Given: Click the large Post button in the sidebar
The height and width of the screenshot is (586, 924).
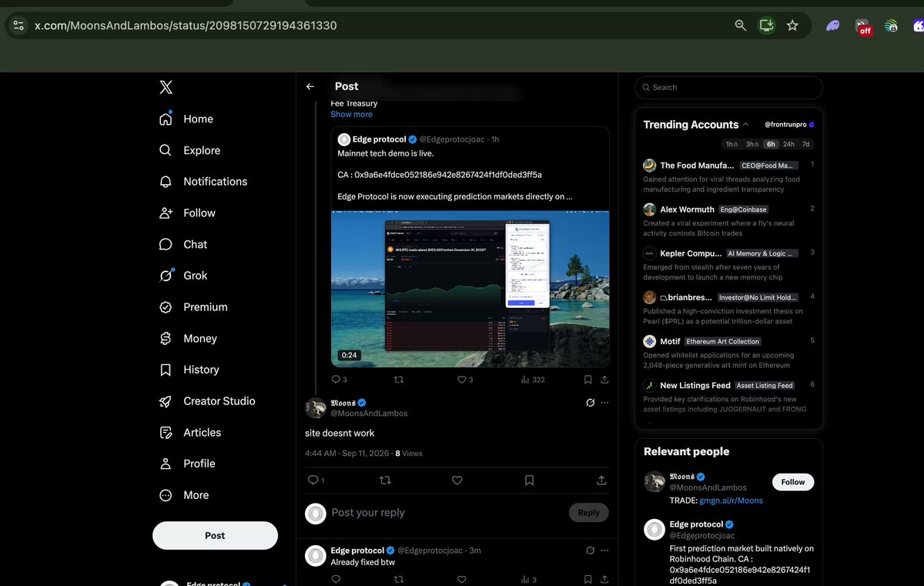Looking at the screenshot, I should pos(215,535).
